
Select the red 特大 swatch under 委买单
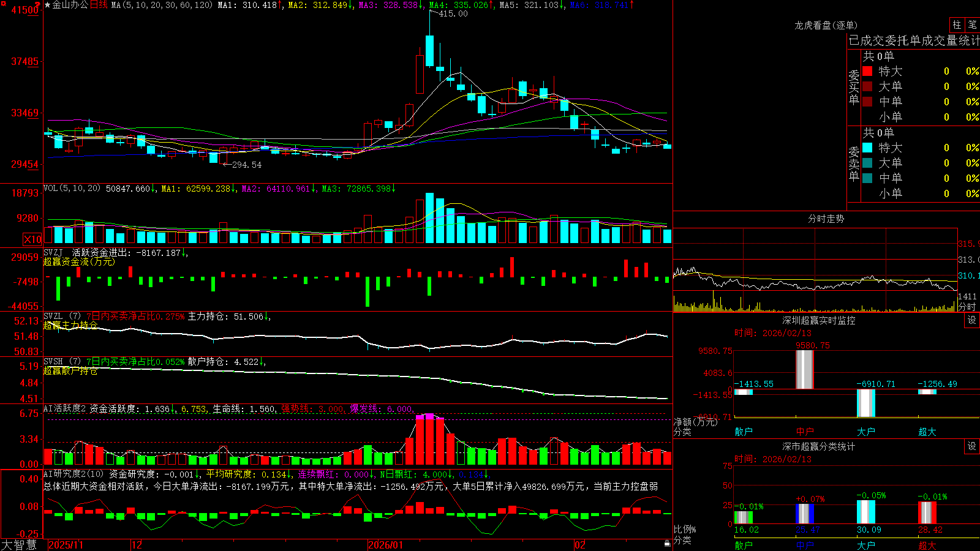(x=867, y=71)
